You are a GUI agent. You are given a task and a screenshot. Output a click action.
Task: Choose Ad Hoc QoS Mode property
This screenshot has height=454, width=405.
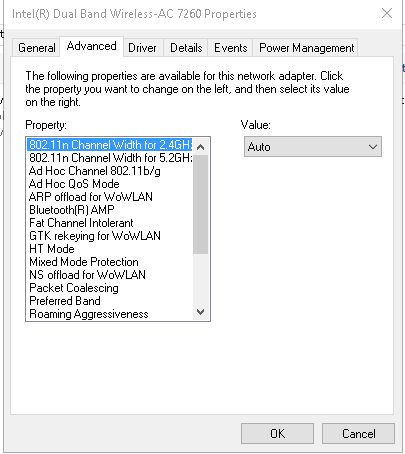coord(110,184)
